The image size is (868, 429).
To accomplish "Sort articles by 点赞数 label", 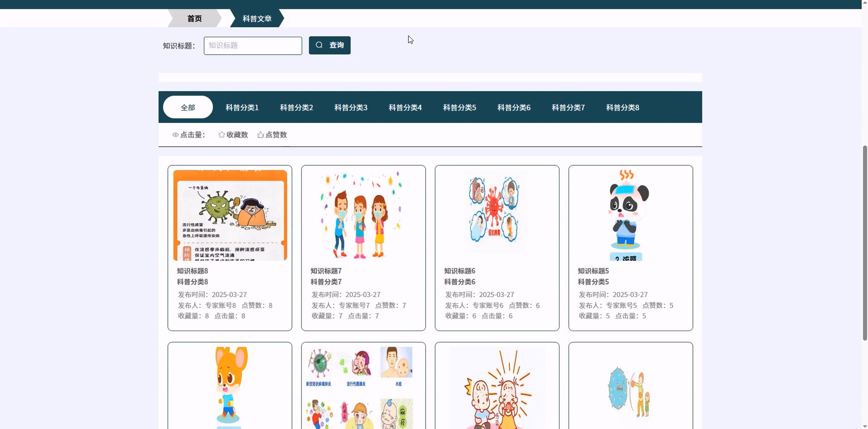I will click(x=276, y=135).
